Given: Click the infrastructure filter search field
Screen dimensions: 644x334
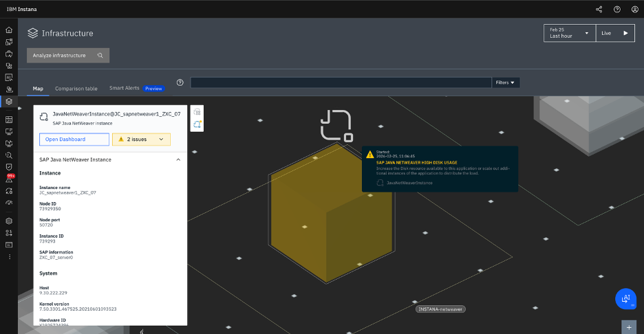Looking at the screenshot, I should (x=341, y=82).
